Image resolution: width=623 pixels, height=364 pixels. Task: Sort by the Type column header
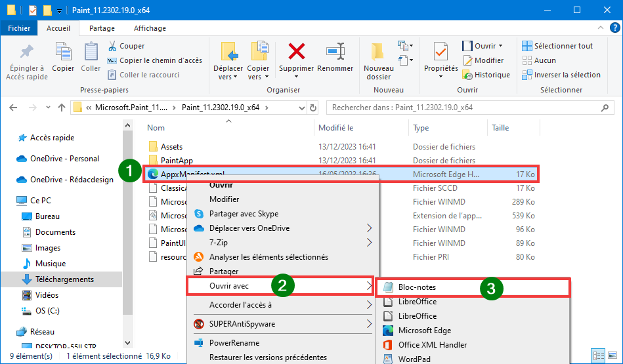coord(421,128)
